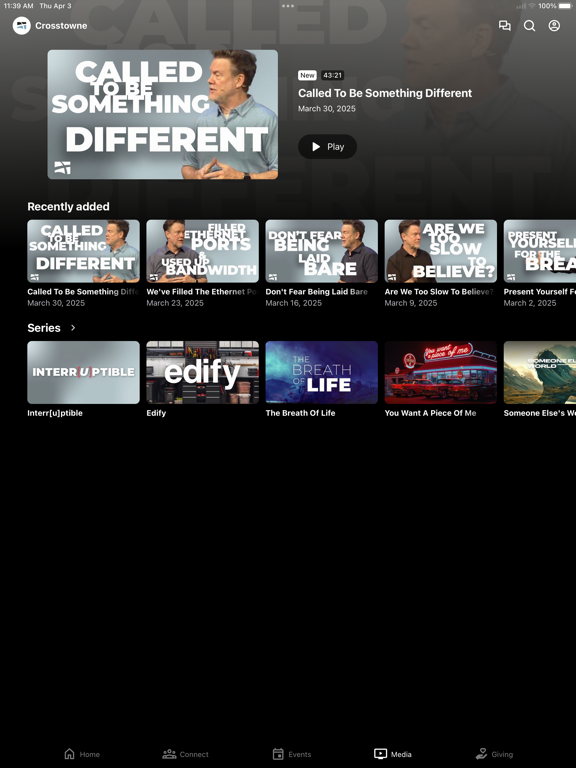Tap the 'The Breath Of Life' label
Screen dimensions: 576x768
(x=300, y=413)
